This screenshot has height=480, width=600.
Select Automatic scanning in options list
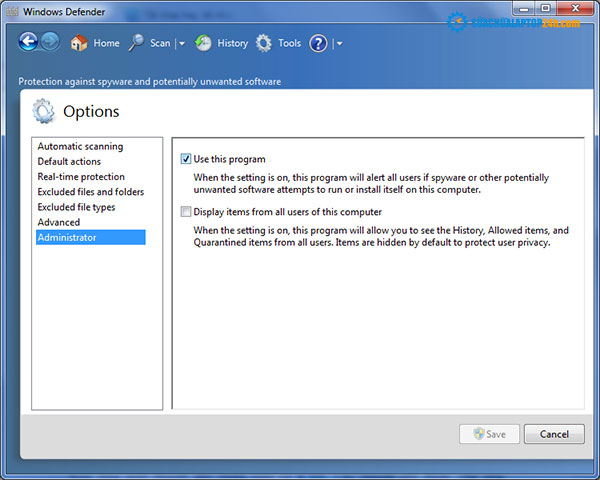coord(80,146)
